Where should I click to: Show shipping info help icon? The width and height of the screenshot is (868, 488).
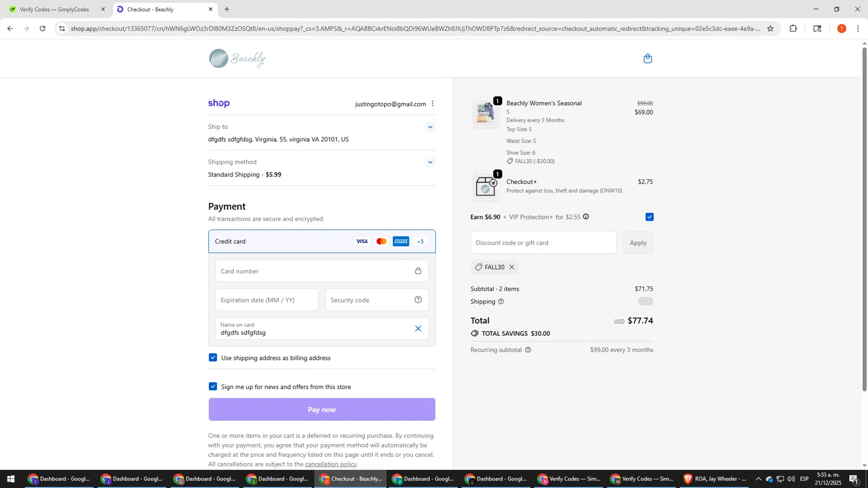[x=501, y=302]
